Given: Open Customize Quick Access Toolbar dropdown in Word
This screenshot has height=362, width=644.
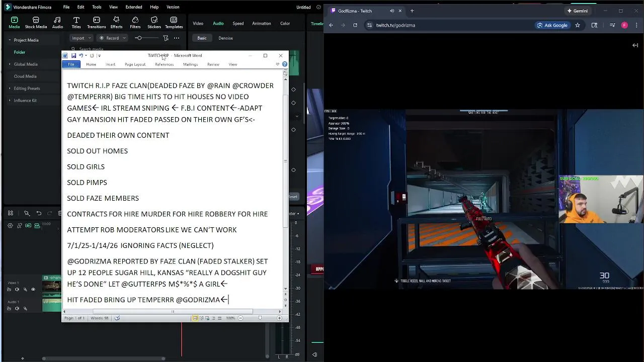Looking at the screenshot, I should point(99,55).
